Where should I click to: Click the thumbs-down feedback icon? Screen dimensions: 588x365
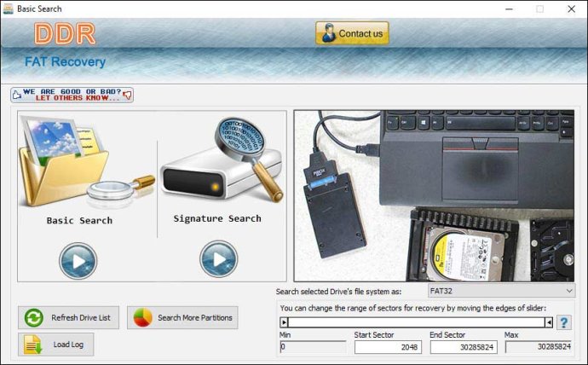[x=128, y=95]
